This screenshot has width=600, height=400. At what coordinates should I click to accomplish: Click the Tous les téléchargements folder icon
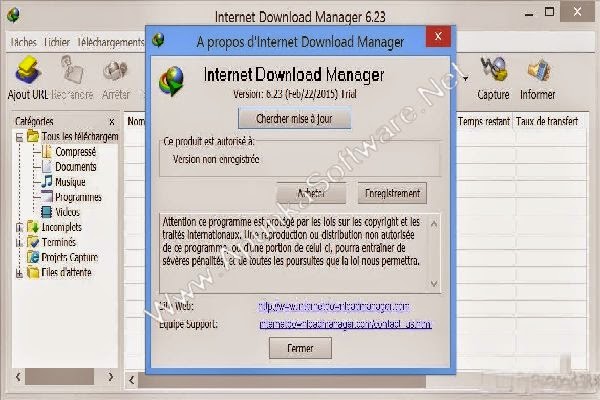(33, 136)
